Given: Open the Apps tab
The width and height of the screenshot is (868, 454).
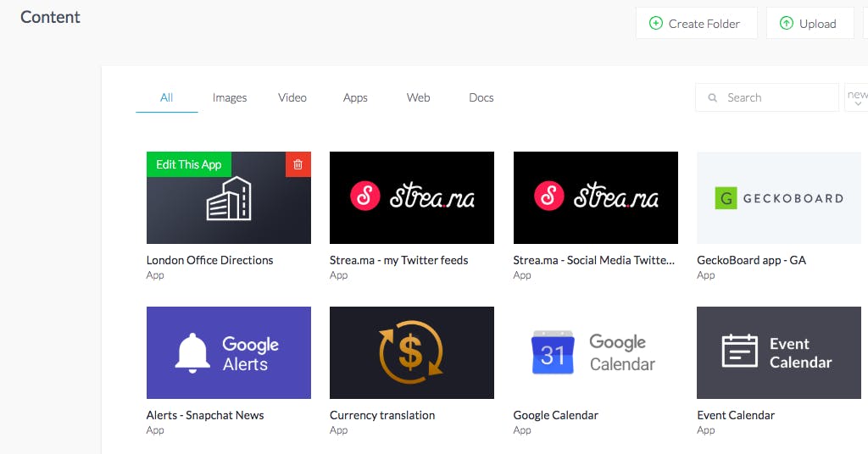Looking at the screenshot, I should pyautogui.click(x=355, y=97).
